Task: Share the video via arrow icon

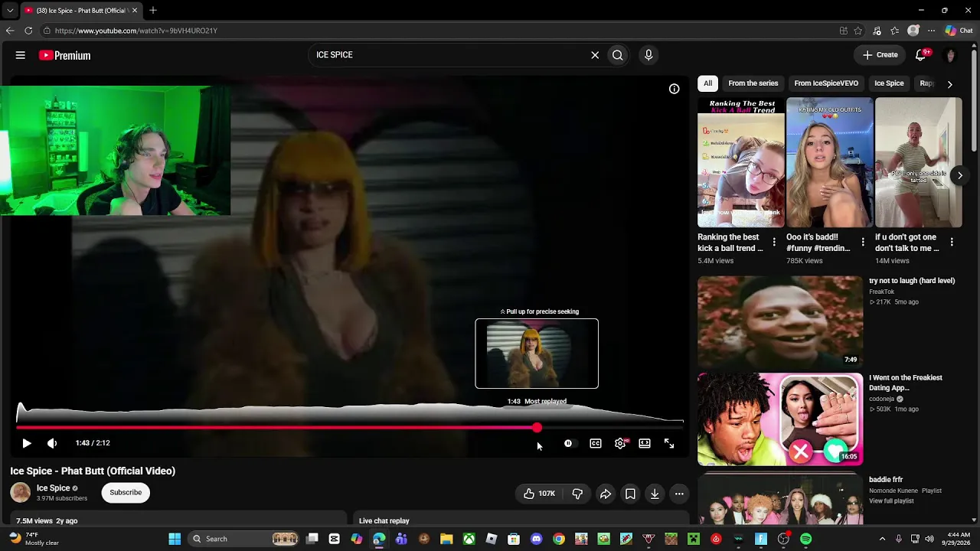Action: pos(606,494)
